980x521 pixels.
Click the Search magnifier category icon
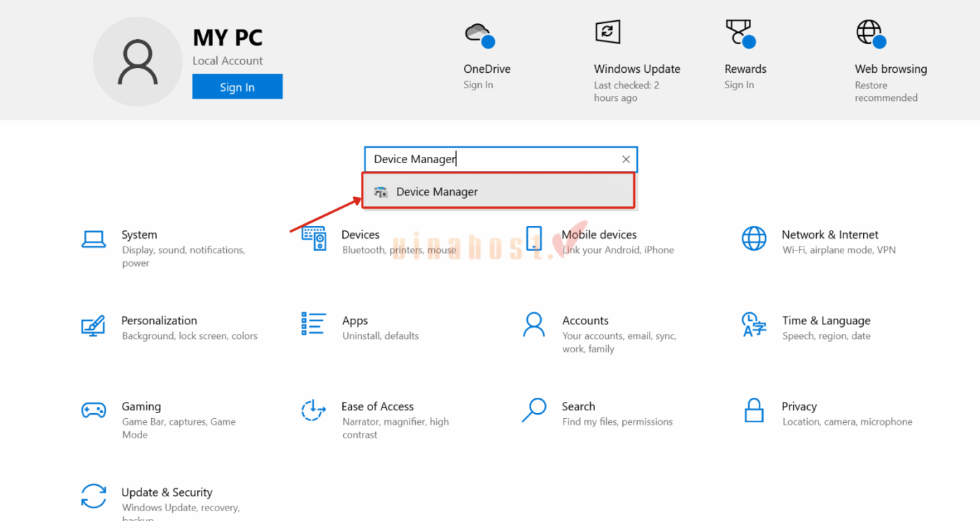coord(534,410)
